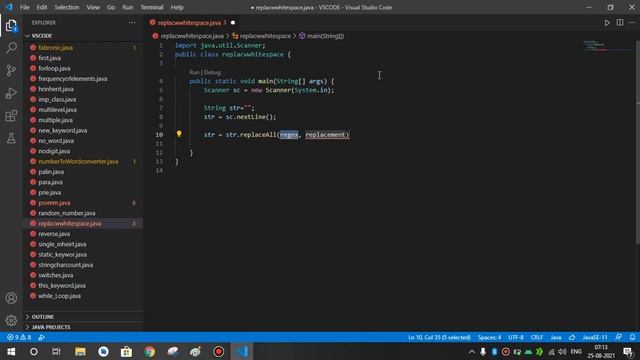Change indentation Spaces: 4 setting

489,338
